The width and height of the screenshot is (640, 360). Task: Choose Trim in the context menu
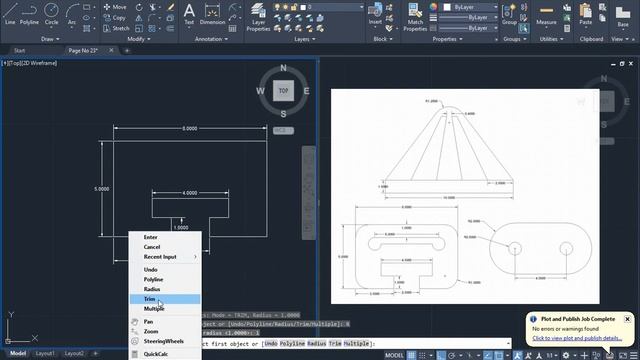point(165,299)
